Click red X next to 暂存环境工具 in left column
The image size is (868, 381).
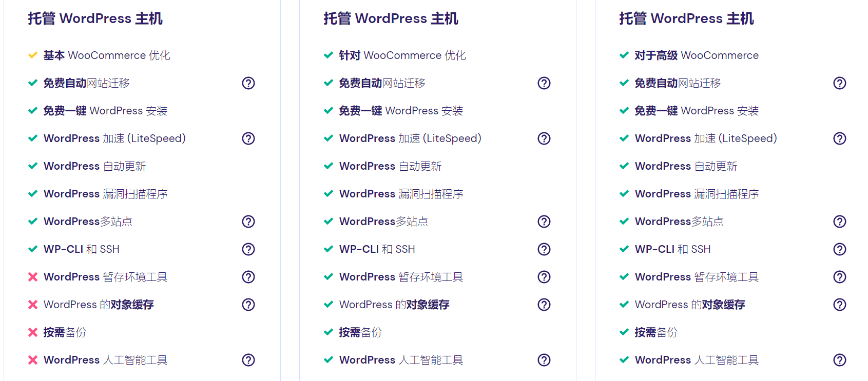tap(33, 277)
